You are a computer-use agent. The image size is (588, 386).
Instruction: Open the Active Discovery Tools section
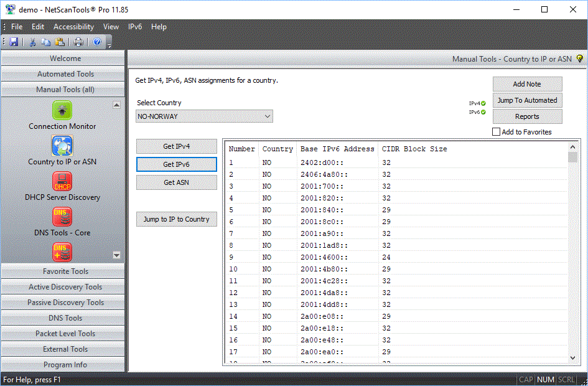(x=63, y=286)
